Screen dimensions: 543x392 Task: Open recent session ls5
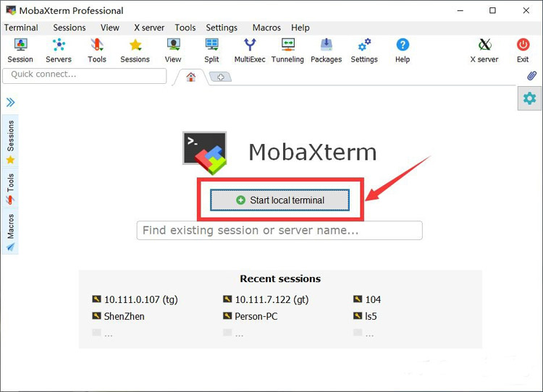pyautogui.click(x=365, y=316)
